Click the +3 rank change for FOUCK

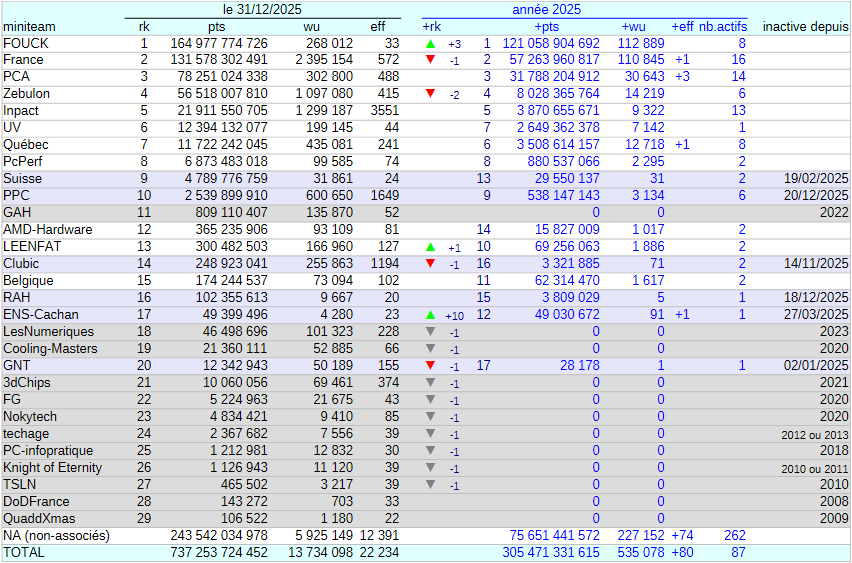point(455,45)
